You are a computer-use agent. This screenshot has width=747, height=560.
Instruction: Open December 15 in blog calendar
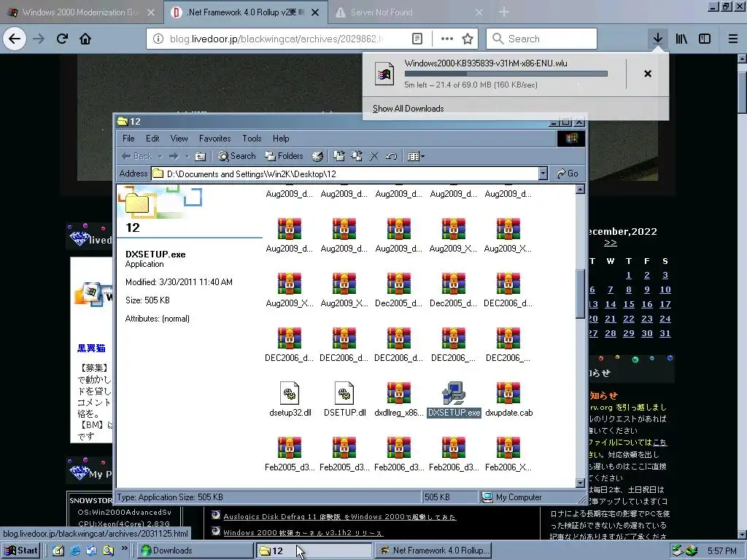pyautogui.click(x=629, y=304)
